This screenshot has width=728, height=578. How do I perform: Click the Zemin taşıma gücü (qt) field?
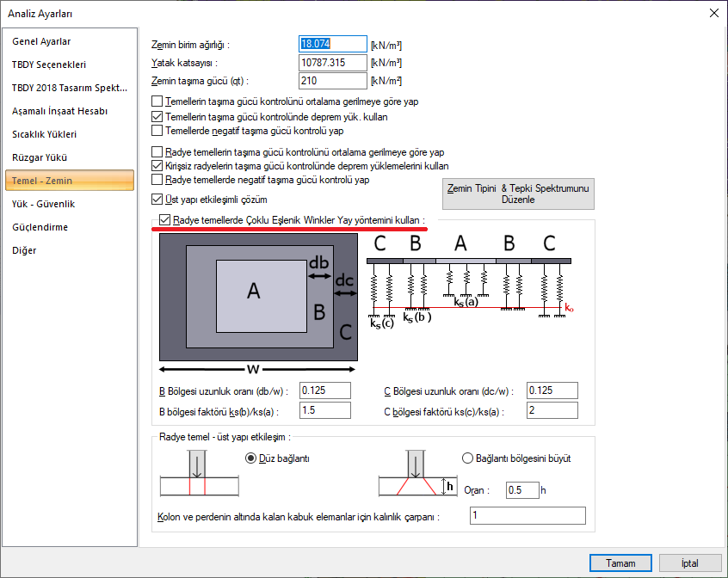click(x=333, y=81)
